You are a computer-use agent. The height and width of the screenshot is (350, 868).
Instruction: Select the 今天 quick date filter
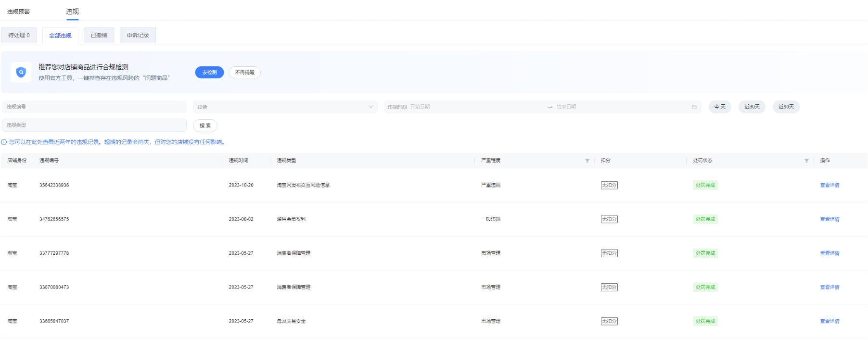[x=720, y=107]
